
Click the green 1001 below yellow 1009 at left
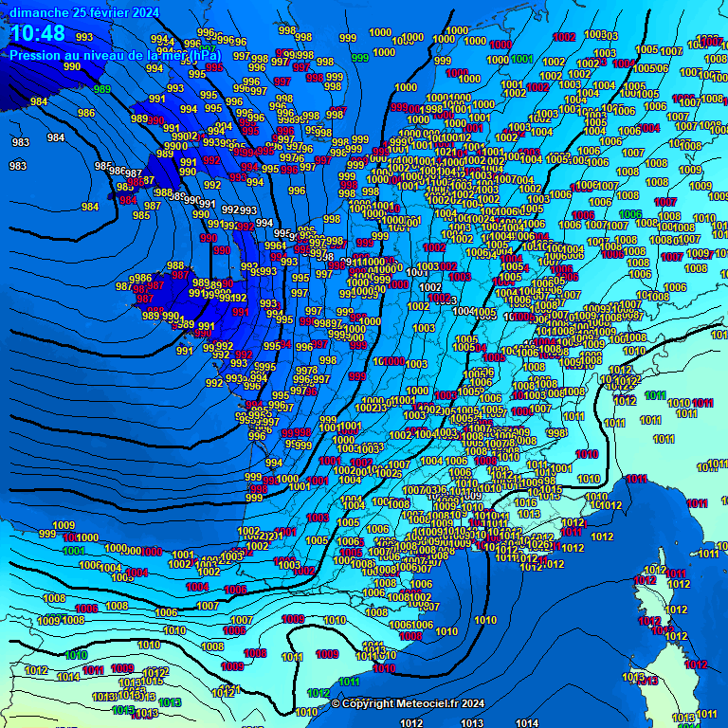[74, 550]
